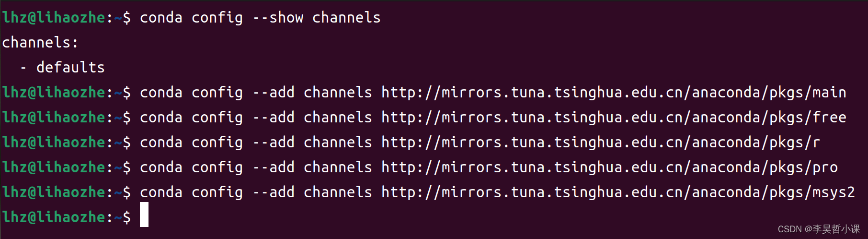Click 'channels' word in the pkgs/msys2 command
Image resolution: width=868 pixels, height=239 pixels.
(338, 192)
